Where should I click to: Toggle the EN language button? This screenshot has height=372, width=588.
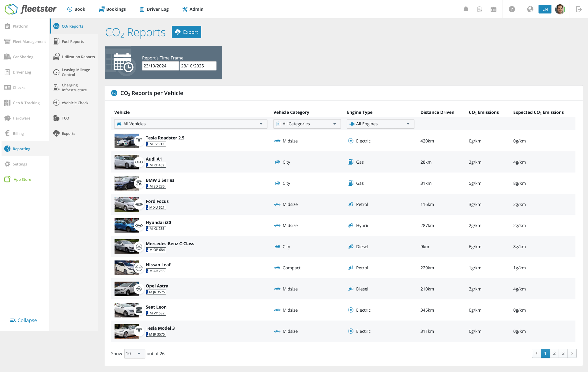[x=545, y=9]
